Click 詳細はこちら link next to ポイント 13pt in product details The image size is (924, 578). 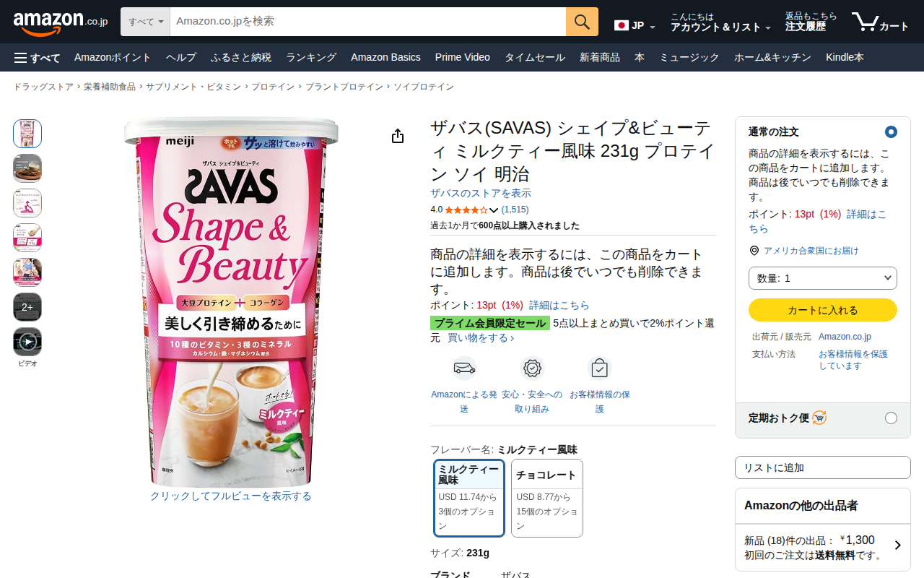[559, 305]
